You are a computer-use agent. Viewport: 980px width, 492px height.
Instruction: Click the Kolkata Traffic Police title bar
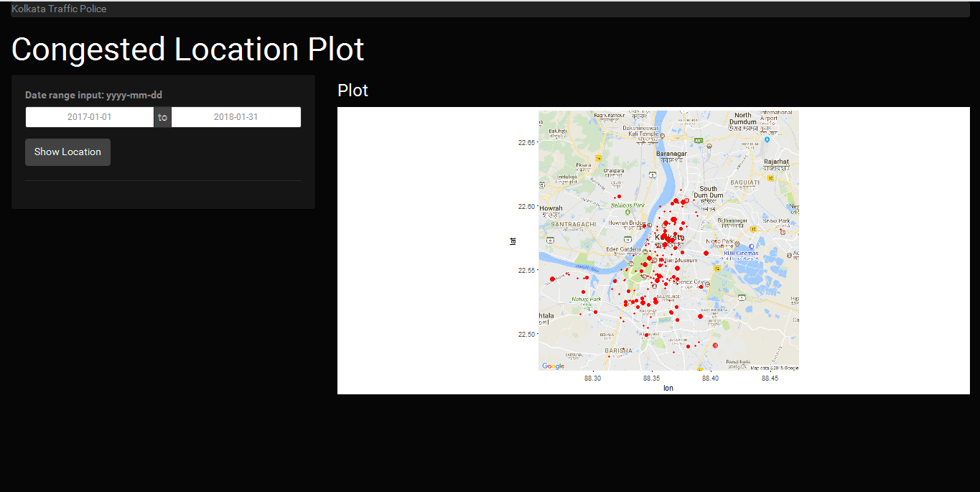click(x=60, y=9)
